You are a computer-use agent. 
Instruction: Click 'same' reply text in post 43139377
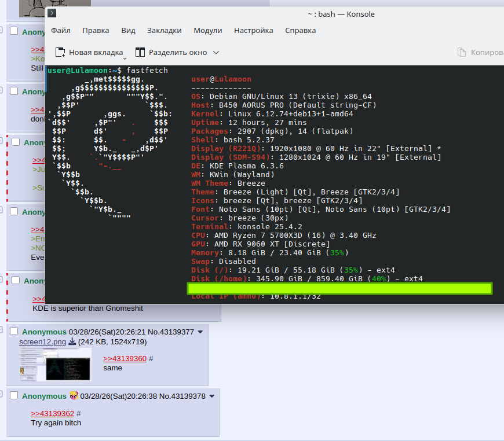(112, 368)
